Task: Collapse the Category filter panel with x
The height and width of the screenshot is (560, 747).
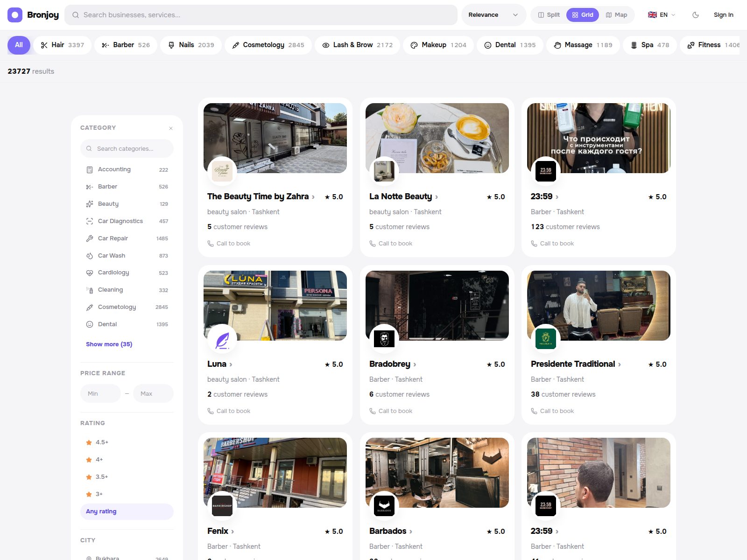Action: pos(171,128)
